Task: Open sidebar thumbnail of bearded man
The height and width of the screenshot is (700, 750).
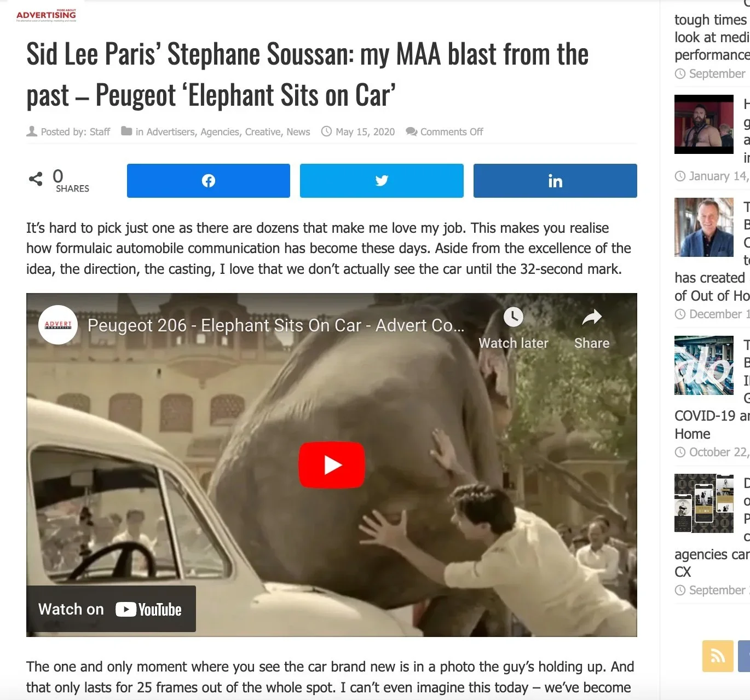Action: point(704,124)
